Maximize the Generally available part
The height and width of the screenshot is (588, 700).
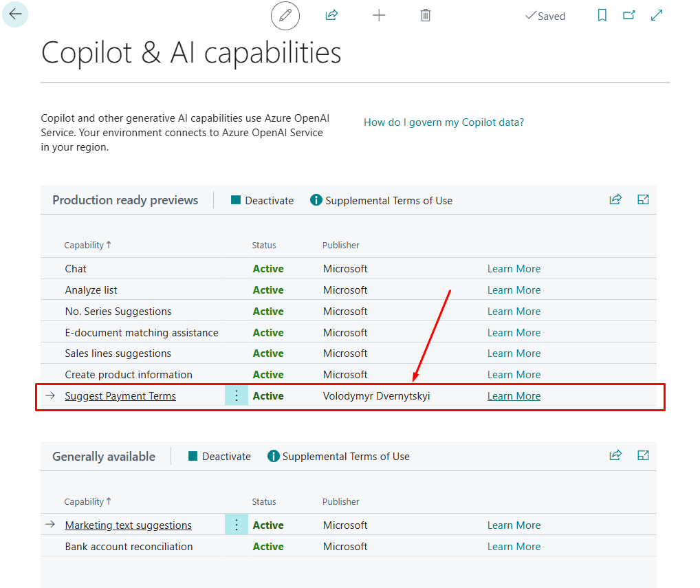tap(643, 455)
